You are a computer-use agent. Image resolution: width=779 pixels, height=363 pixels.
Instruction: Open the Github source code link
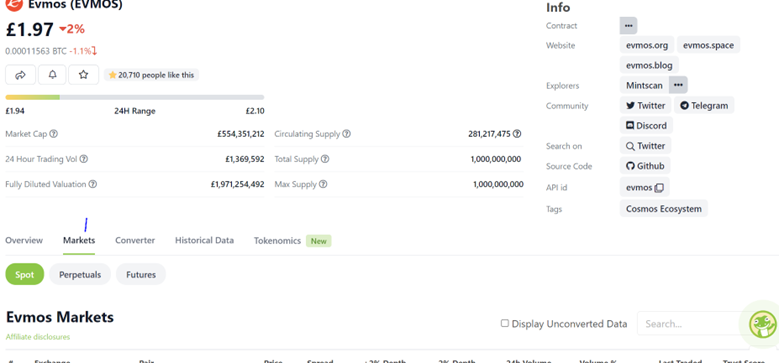(x=645, y=166)
